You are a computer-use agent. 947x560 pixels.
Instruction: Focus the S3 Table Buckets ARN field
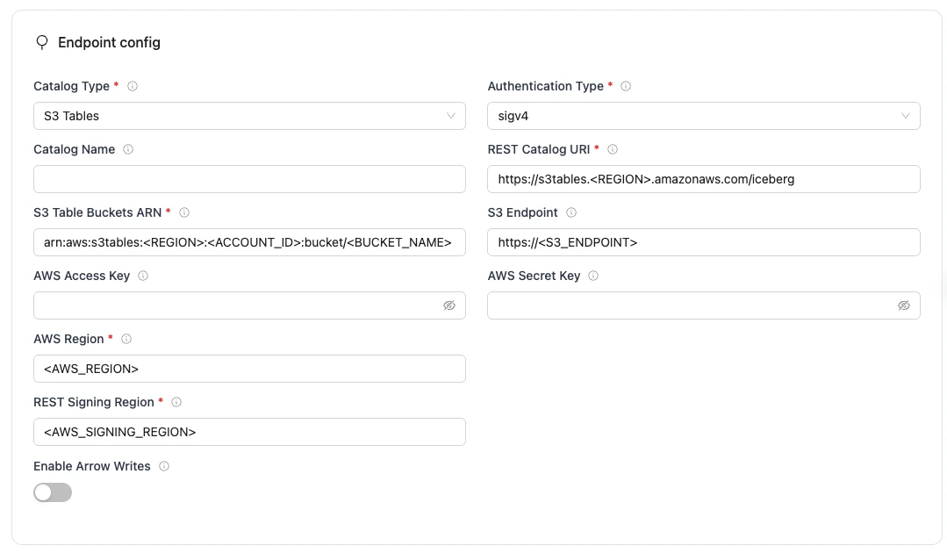click(x=249, y=242)
